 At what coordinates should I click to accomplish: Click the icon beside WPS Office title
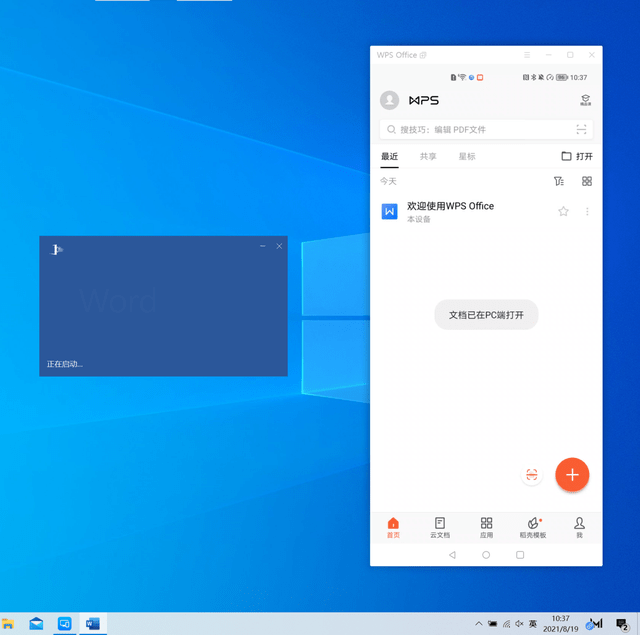423,55
